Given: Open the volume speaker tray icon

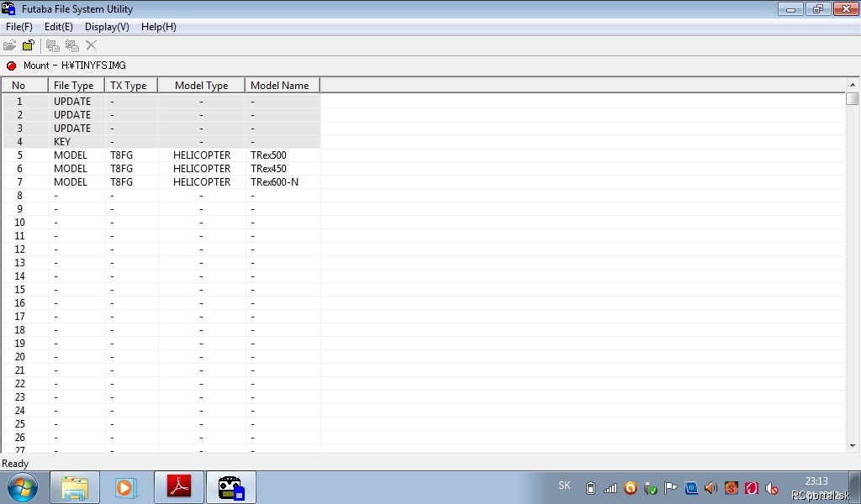Looking at the screenshot, I should pyautogui.click(x=710, y=487).
